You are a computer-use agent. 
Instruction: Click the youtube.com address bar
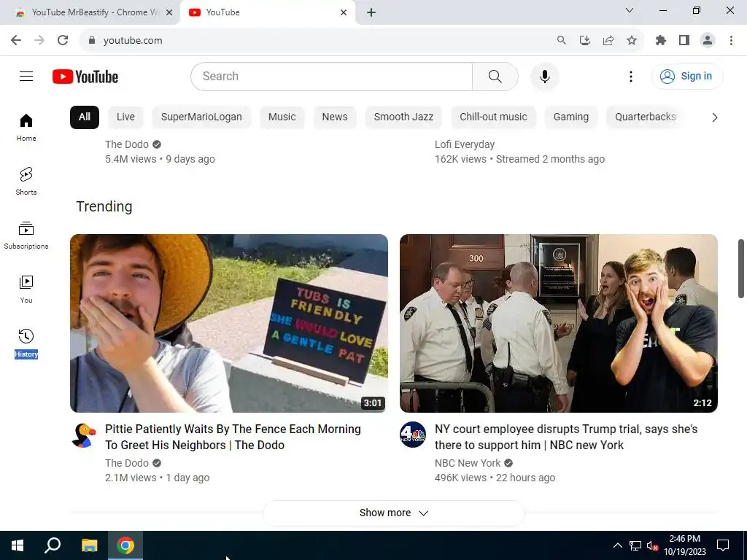[x=314, y=41]
